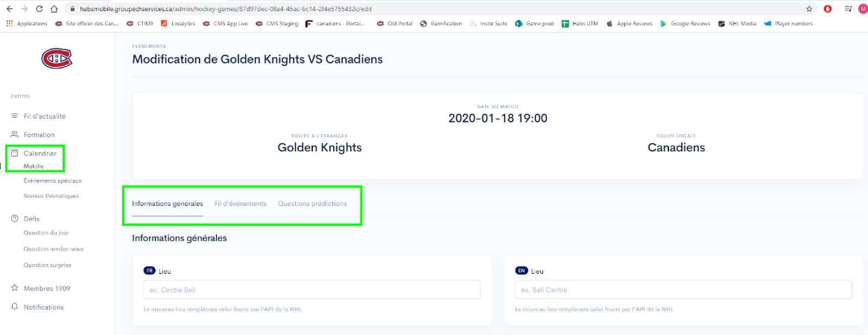Click the French Lieu input field
The image size is (868, 335).
click(x=312, y=290)
